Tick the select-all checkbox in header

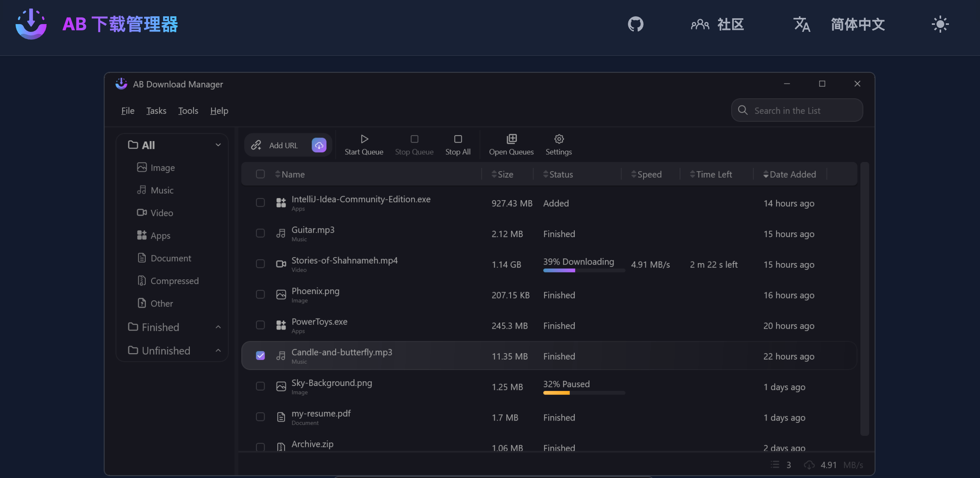click(260, 174)
